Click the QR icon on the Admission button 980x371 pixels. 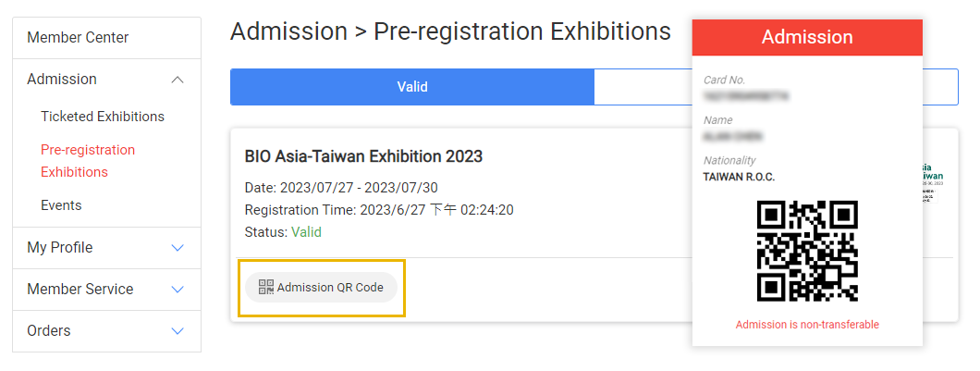[266, 287]
